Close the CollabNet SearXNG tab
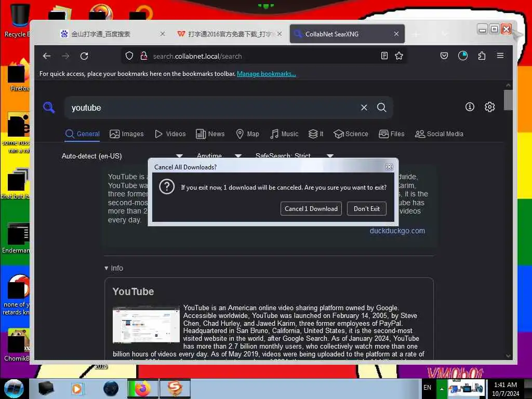 coord(396,34)
